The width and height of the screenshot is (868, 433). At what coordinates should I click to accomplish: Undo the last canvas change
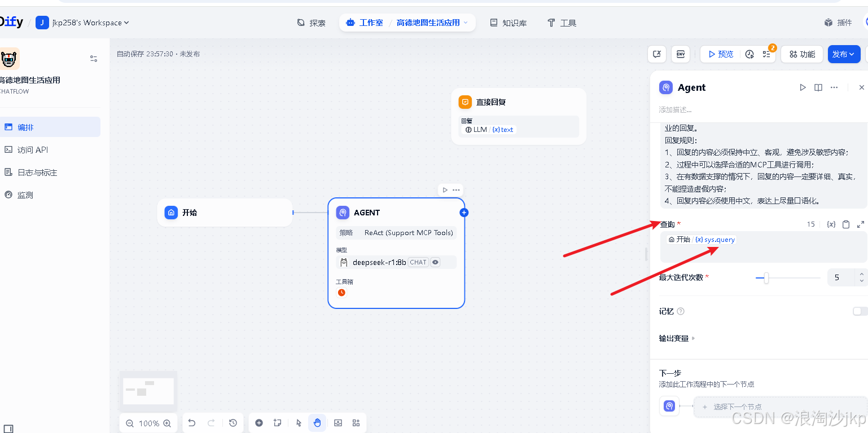(x=192, y=423)
